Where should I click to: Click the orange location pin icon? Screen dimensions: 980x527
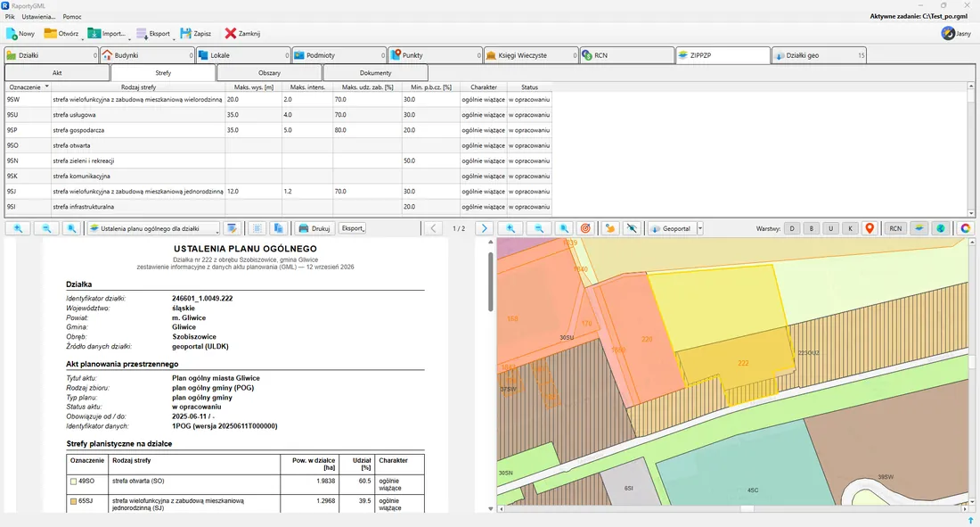pos(870,228)
